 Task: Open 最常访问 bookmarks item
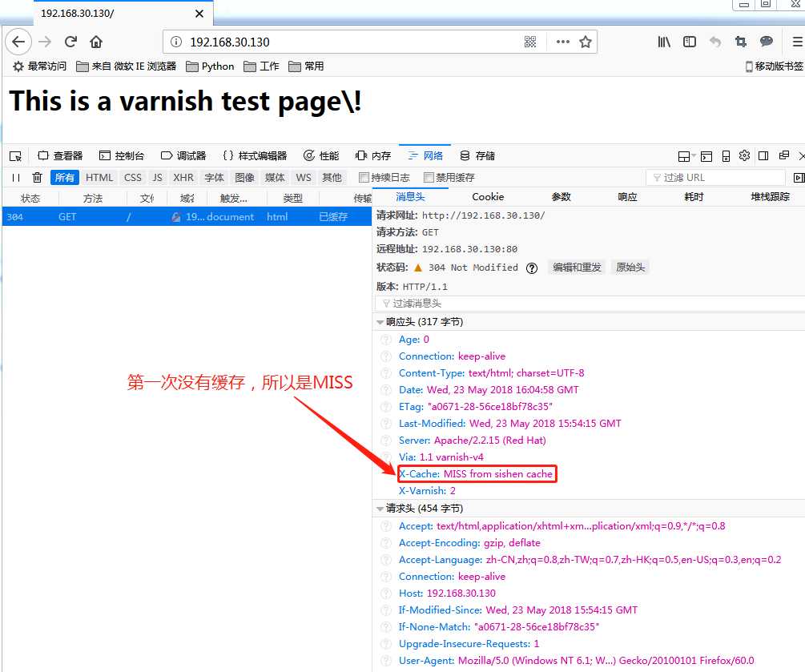(39, 66)
